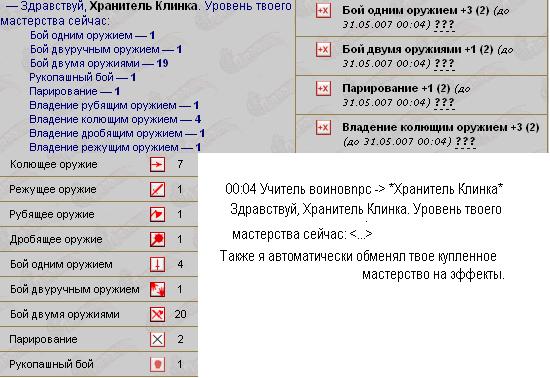Click the Владение колющим оружием — 4 mastery line
The image size is (550, 378).
[x=115, y=120]
